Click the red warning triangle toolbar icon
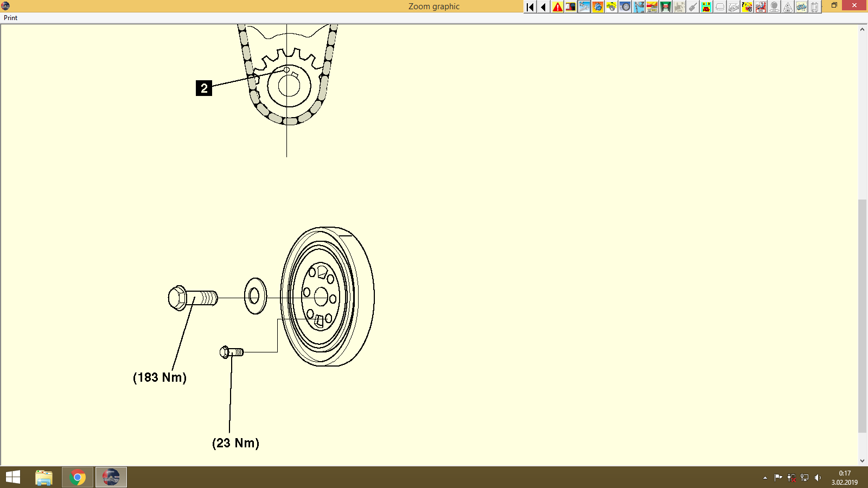This screenshot has width=868, height=488. pos(558,7)
